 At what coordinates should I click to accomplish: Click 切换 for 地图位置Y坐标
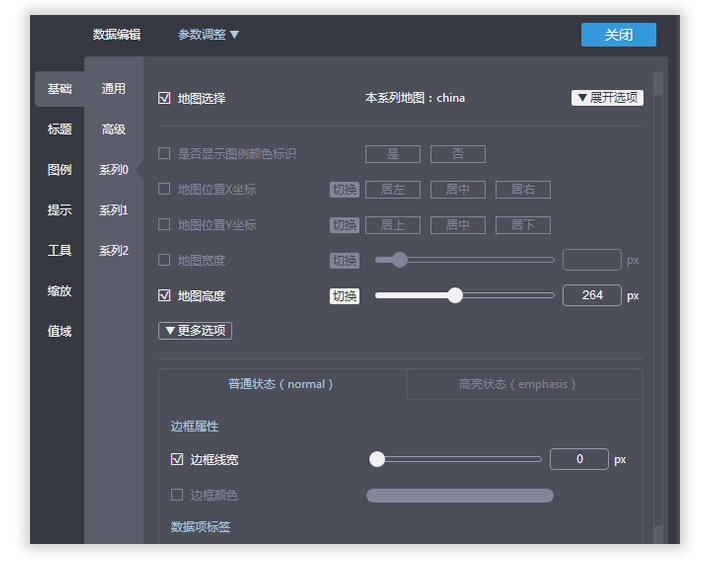point(345,225)
